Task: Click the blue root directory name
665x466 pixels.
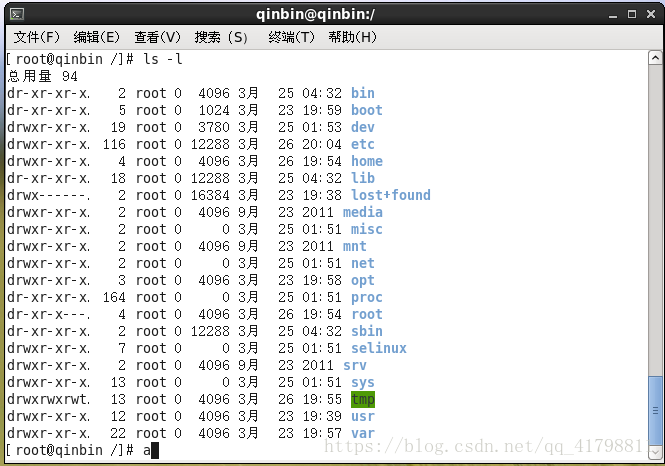Action: [366, 314]
